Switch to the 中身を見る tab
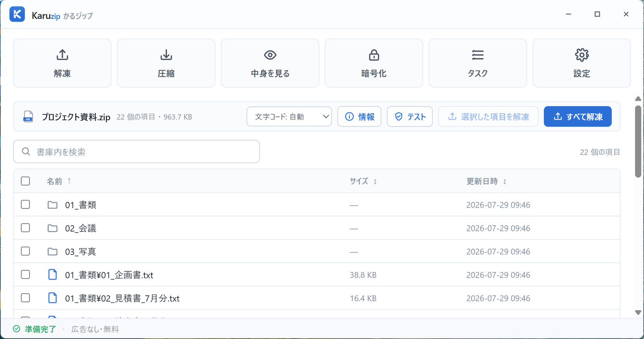This screenshot has height=339, width=644. click(270, 63)
